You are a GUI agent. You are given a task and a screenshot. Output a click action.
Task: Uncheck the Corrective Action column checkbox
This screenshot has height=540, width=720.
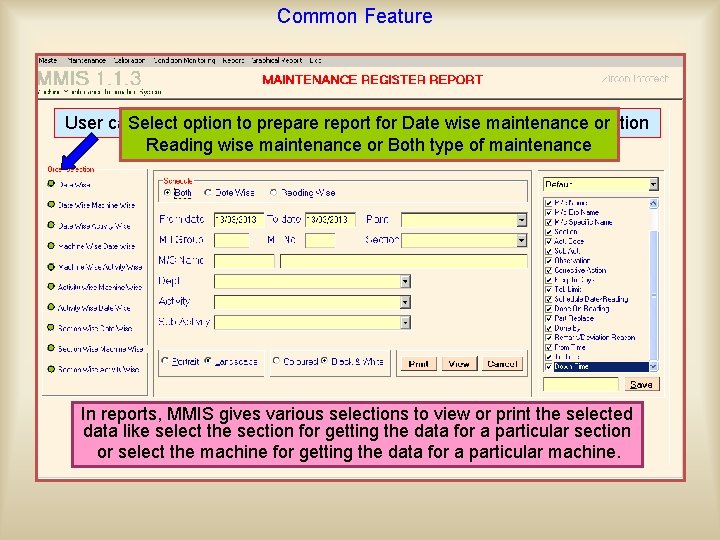pyautogui.click(x=548, y=270)
